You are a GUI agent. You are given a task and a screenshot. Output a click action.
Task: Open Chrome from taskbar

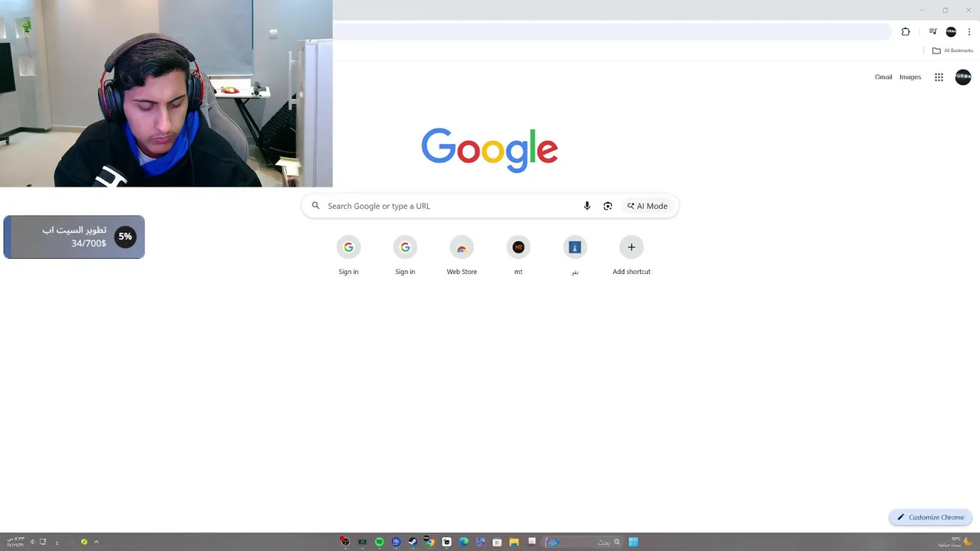[x=430, y=542]
